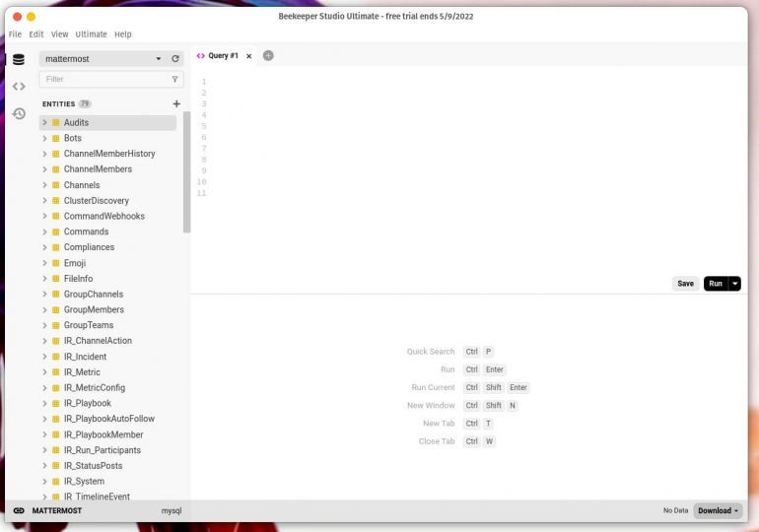Click the Audits table icon
Viewport: 759px width, 532px height.
pyautogui.click(x=55, y=123)
